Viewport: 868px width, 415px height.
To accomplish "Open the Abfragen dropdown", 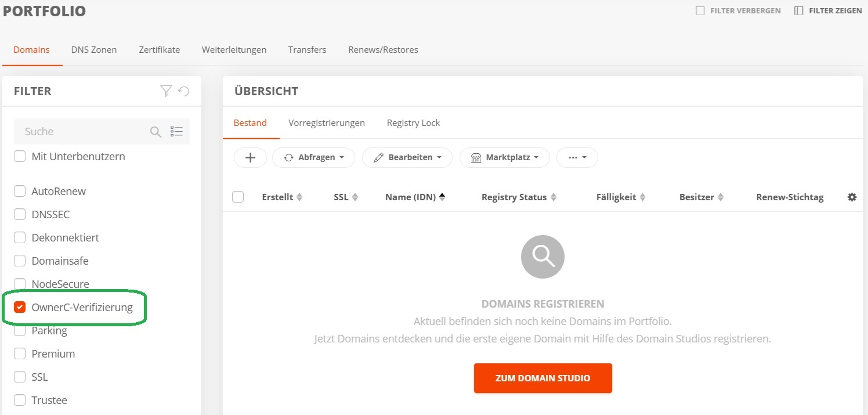I will 313,157.
